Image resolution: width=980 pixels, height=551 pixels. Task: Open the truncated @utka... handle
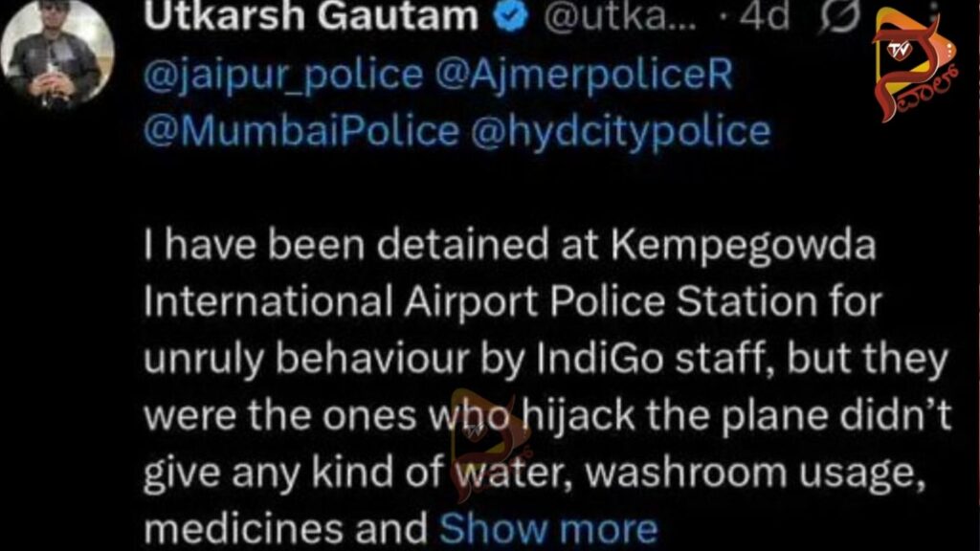click(x=619, y=17)
